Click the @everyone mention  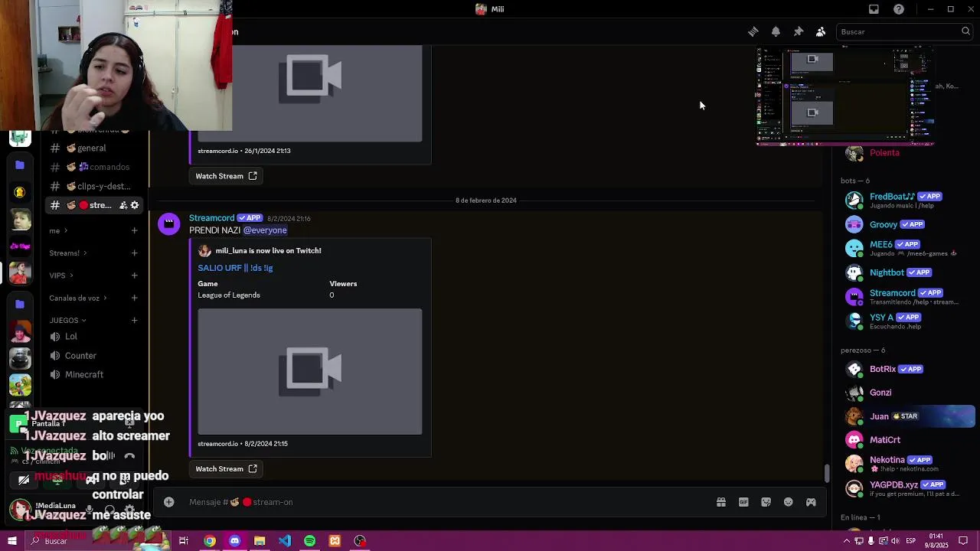point(265,230)
